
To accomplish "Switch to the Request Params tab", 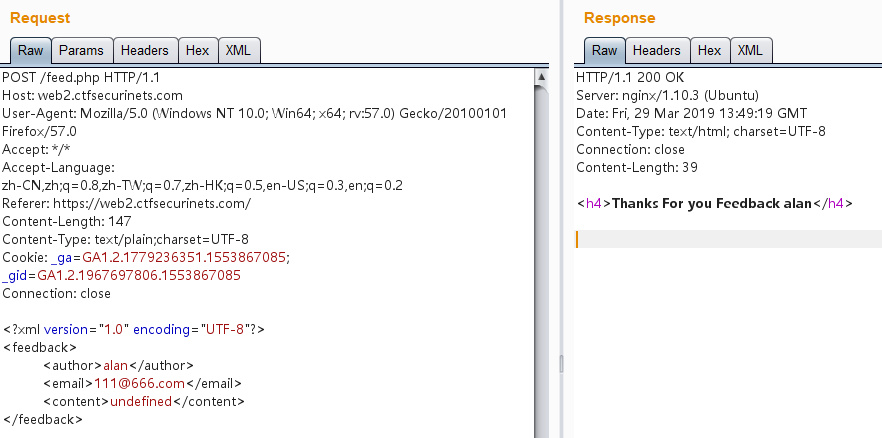I will (x=81, y=50).
